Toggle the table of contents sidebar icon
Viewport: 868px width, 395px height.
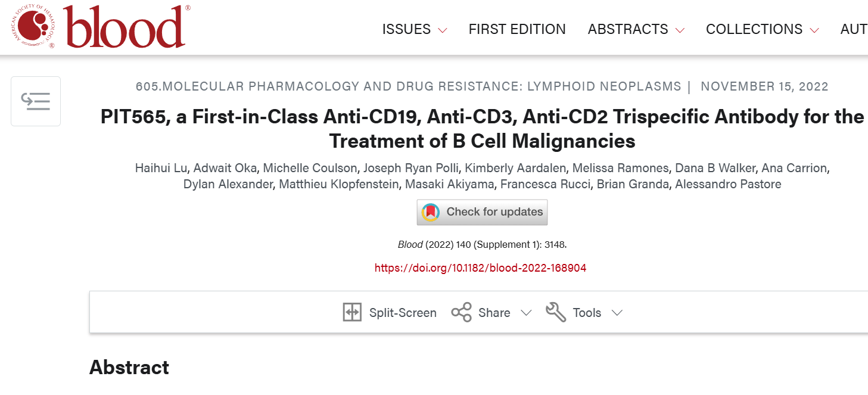tap(36, 101)
